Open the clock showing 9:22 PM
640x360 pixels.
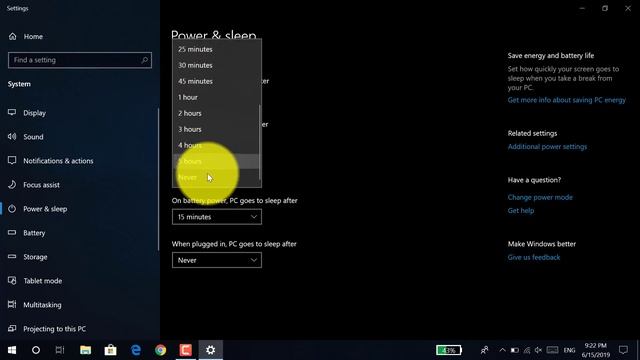[x=596, y=350]
